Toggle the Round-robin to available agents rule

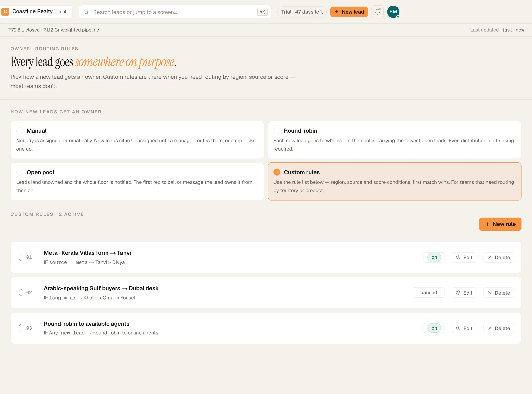point(434,328)
